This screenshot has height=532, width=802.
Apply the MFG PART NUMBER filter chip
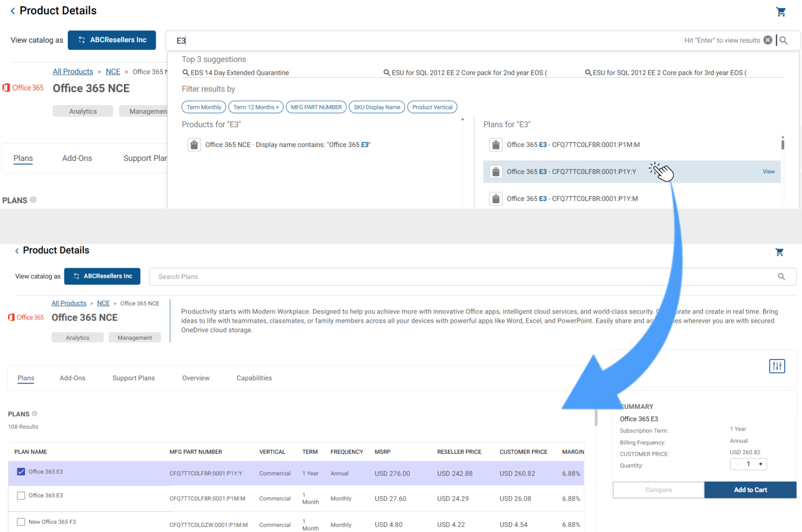click(x=316, y=107)
